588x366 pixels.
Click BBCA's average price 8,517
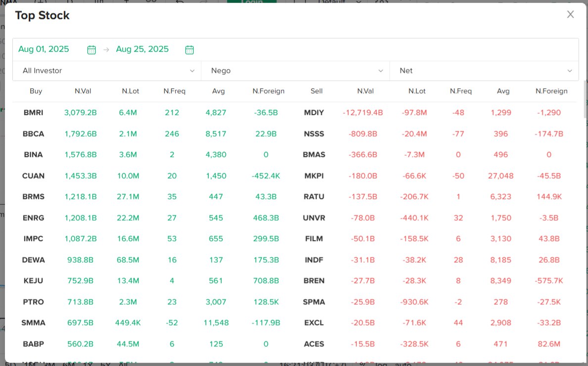[216, 134]
